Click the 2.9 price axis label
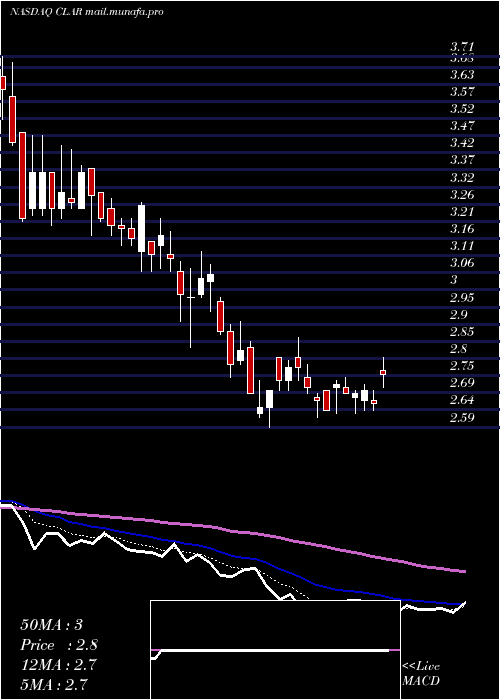 coord(459,315)
